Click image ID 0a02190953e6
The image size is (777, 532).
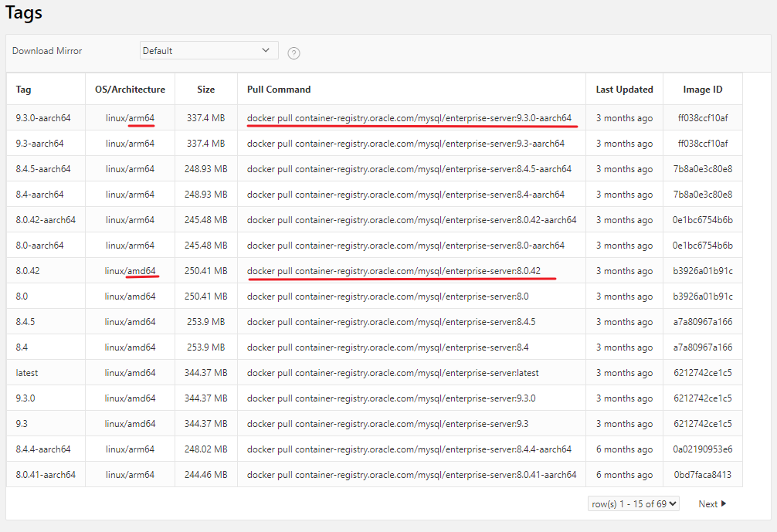tap(703, 450)
